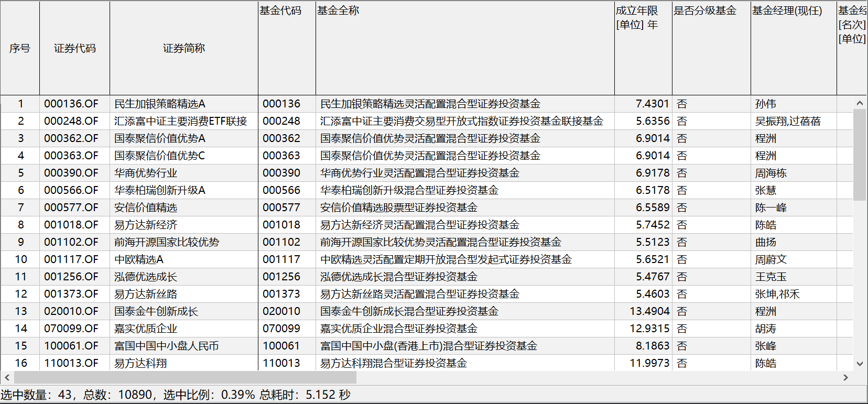868x404 pixels.
Task: Select cell 民生加银策略精选A
Action: 184,104
